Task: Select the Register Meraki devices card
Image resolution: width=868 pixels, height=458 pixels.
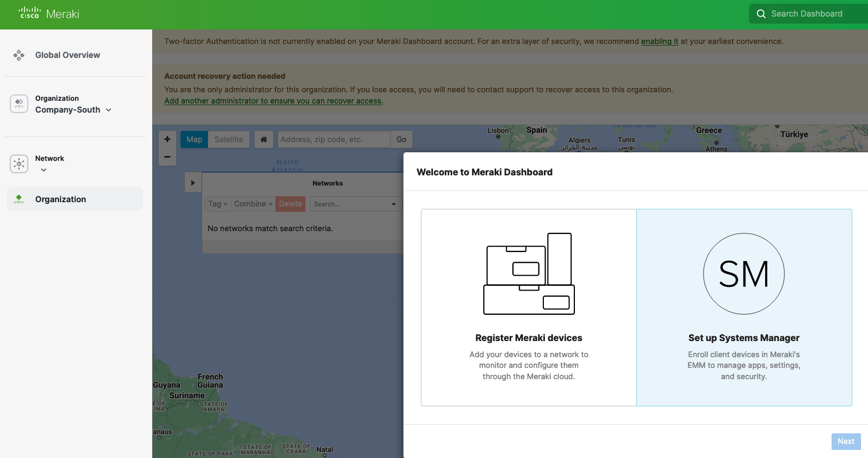Action: coord(529,307)
